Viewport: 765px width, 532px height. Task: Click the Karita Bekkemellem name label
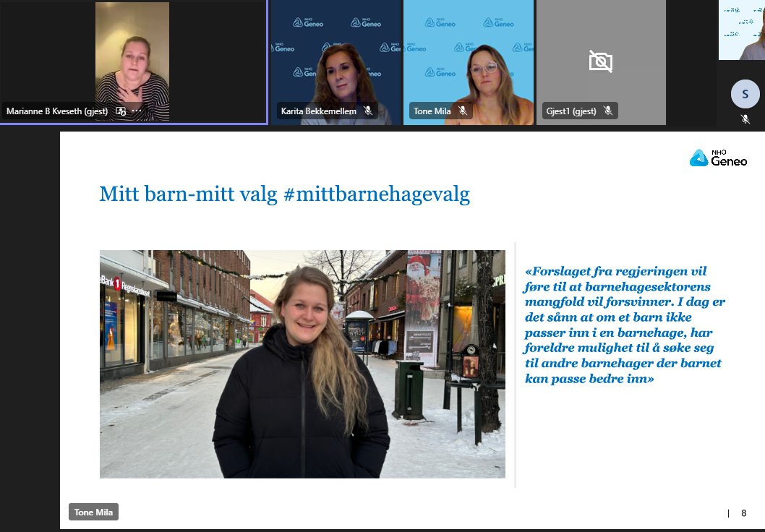318,111
